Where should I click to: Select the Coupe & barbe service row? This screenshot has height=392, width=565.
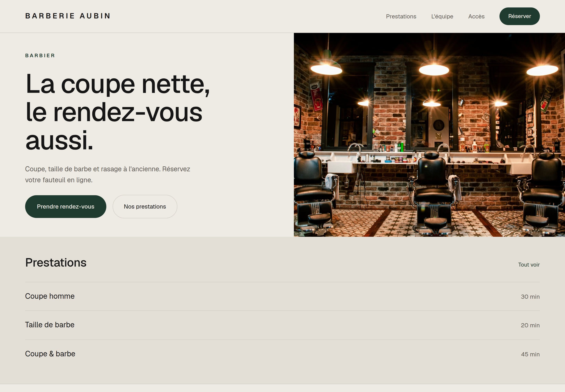tap(282, 354)
